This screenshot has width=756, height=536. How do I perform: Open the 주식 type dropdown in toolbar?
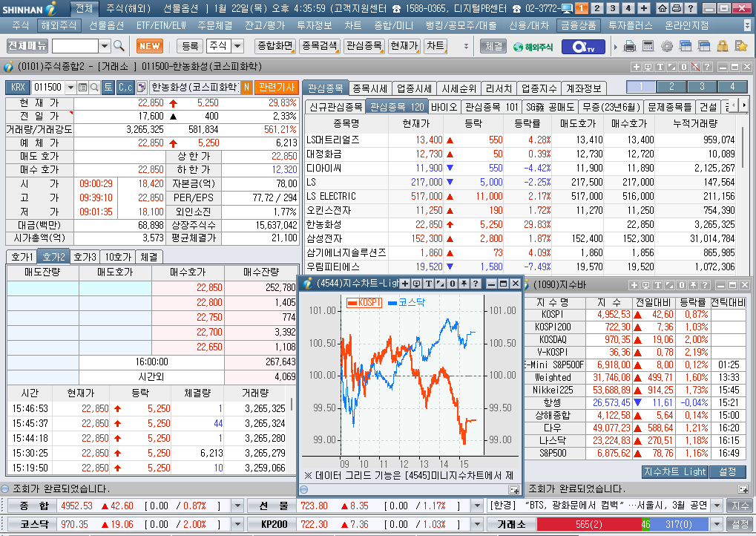[x=237, y=46]
